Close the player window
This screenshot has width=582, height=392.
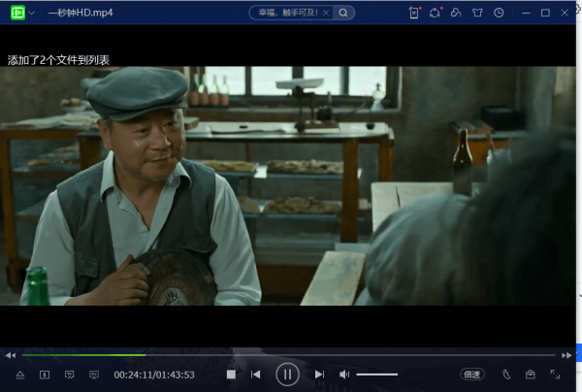click(x=565, y=13)
